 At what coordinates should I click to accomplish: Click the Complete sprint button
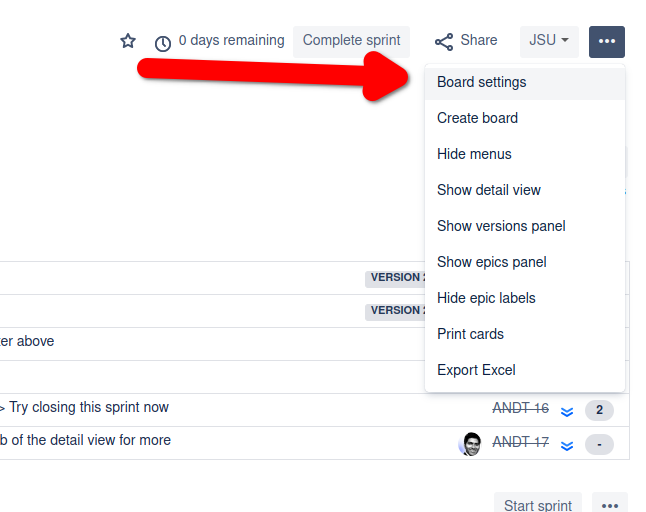point(351,42)
